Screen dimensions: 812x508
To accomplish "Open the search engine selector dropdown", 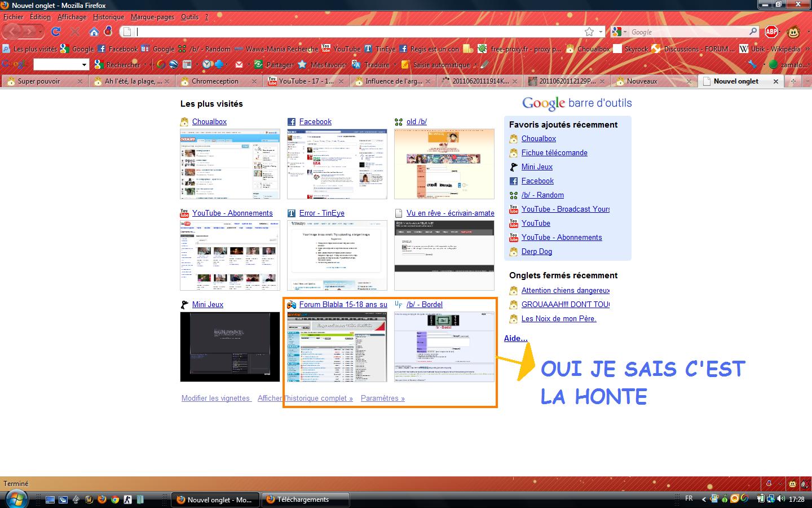I will tap(620, 32).
